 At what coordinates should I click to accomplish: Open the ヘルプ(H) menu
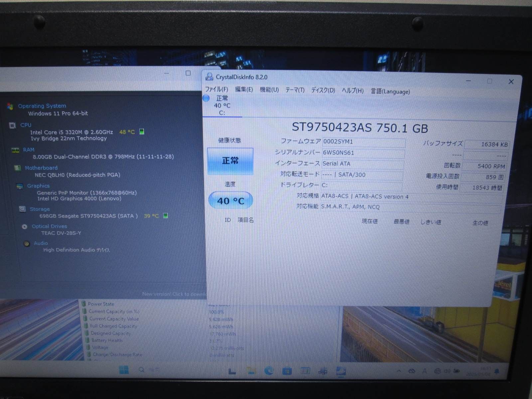tap(352, 91)
